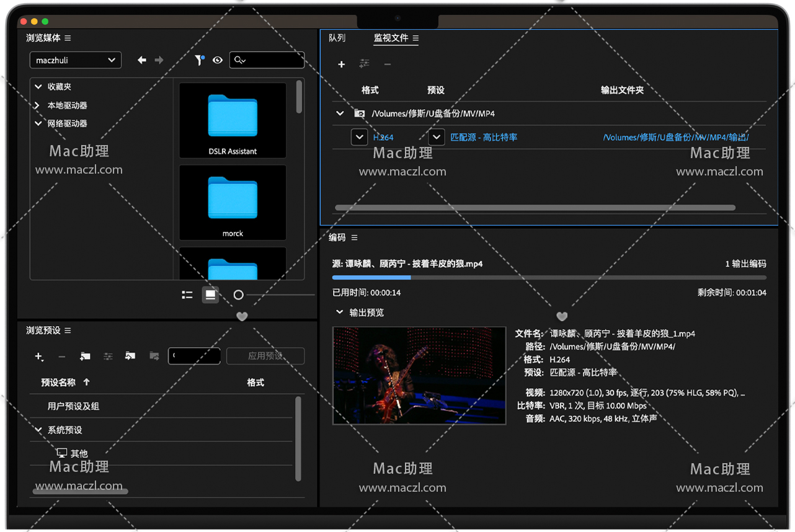Viewport: 795px width, 532px height.
Task: Collapse the 输出预览 section
Action: click(339, 313)
